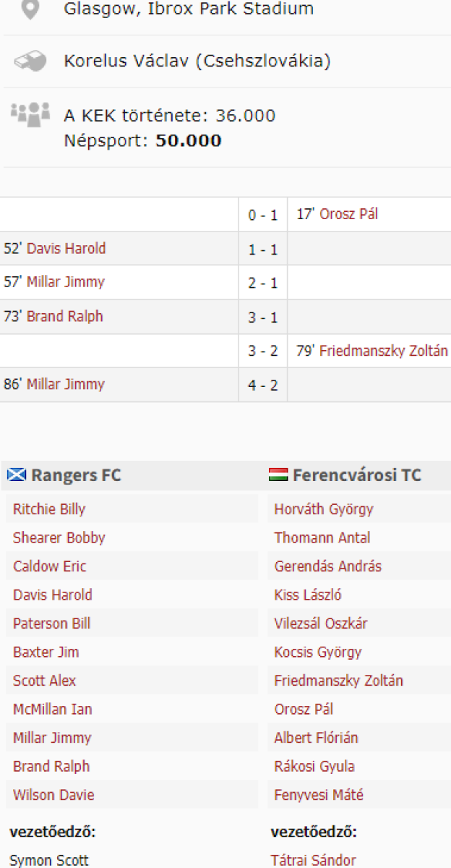This screenshot has height=868, width=451.
Task: Select Fenyvesi Máté from Ferencváros lineup
Action: pos(319,795)
